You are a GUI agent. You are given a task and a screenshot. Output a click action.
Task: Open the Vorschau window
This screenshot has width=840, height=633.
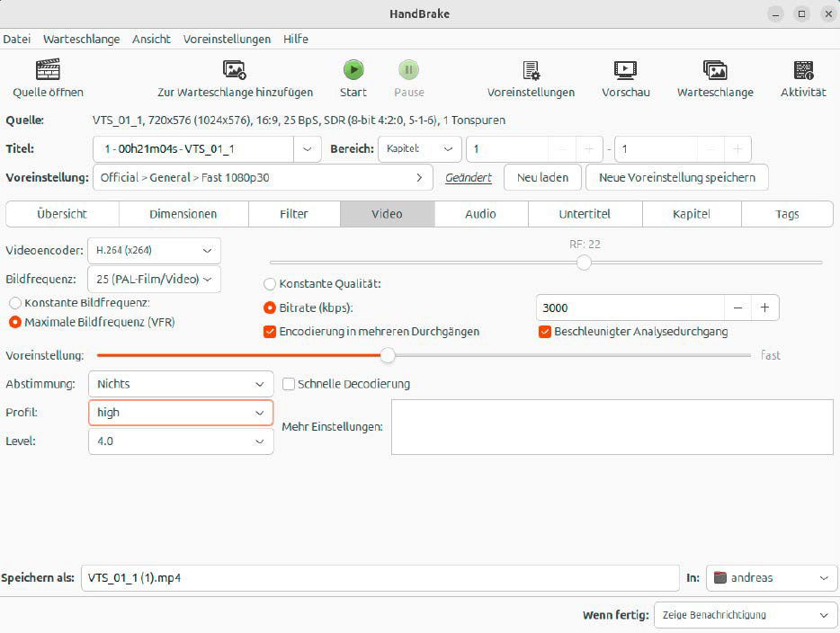point(625,76)
